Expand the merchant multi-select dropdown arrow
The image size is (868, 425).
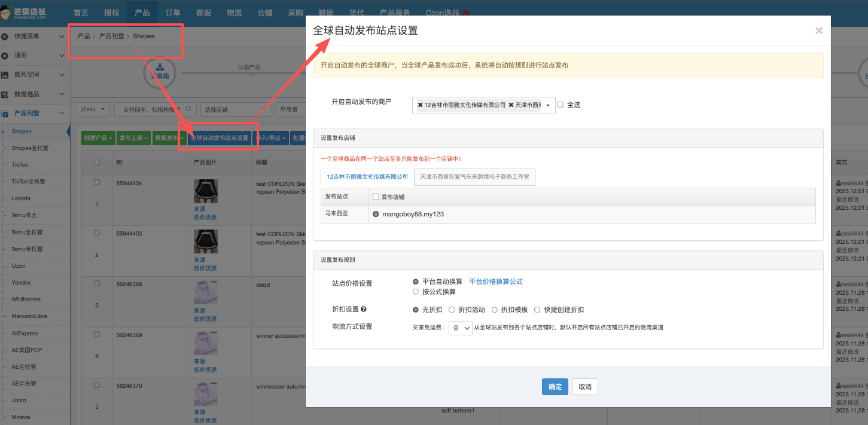(547, 105)
